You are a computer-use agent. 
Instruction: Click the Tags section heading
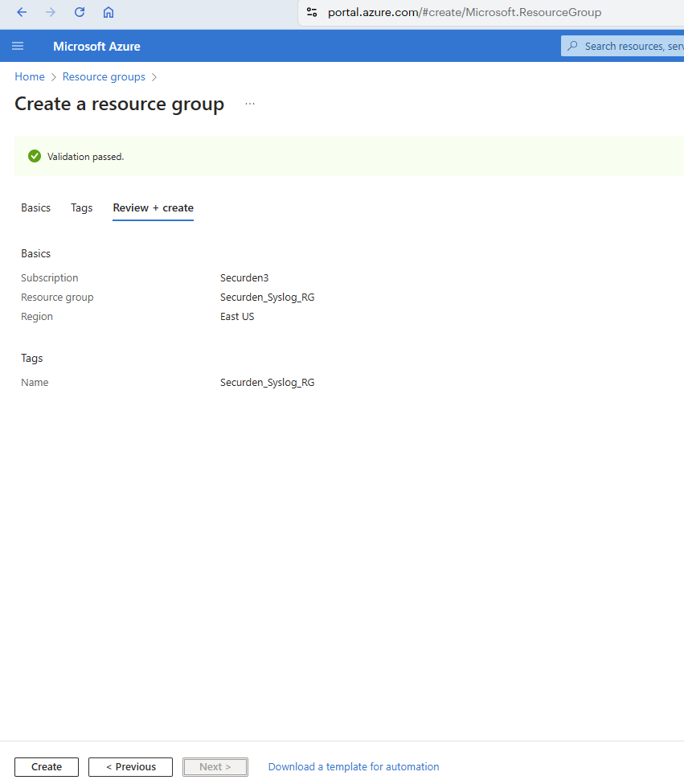point(31,358)
